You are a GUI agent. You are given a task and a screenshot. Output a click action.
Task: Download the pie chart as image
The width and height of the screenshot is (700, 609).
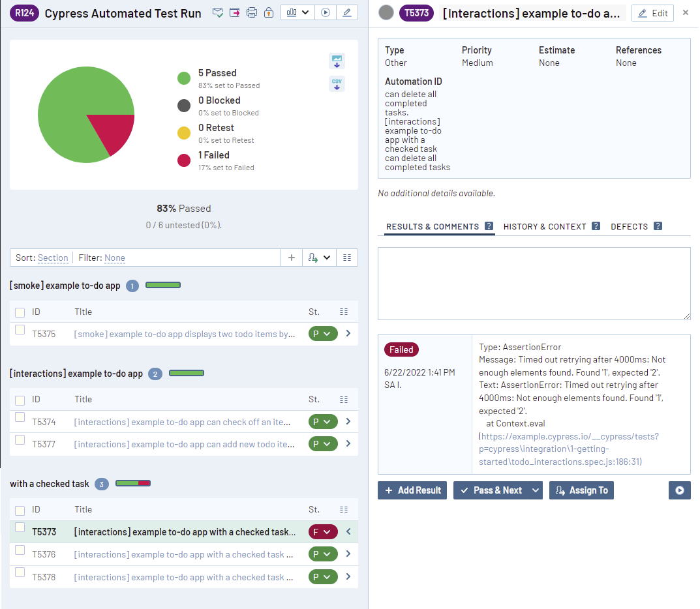(337, 61)
